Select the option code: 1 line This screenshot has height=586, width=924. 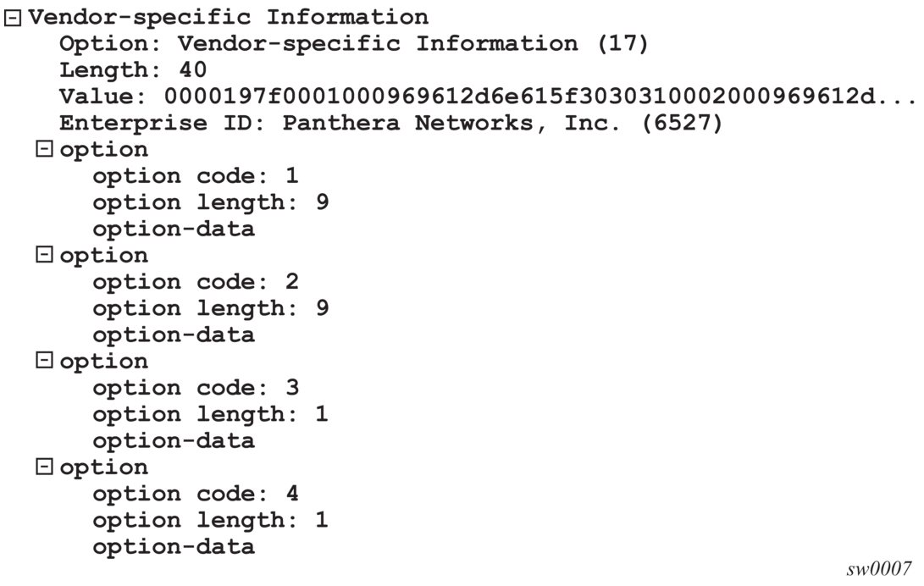coord(195,176)
